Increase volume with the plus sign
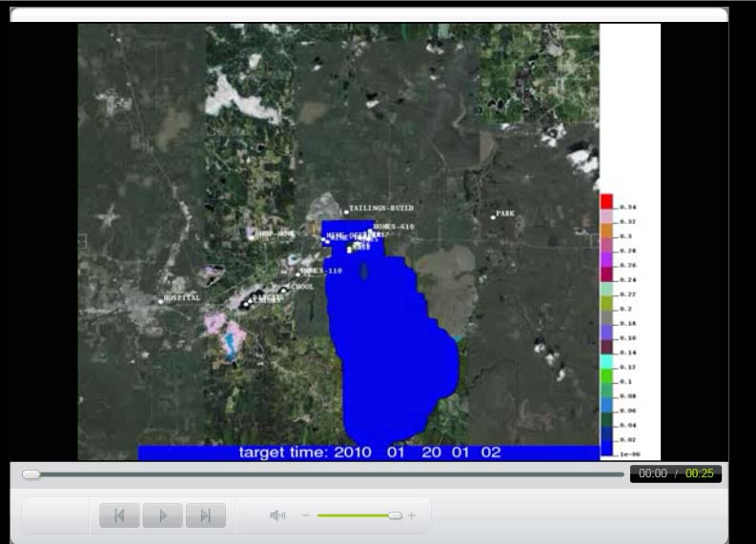 pos(412,515)
